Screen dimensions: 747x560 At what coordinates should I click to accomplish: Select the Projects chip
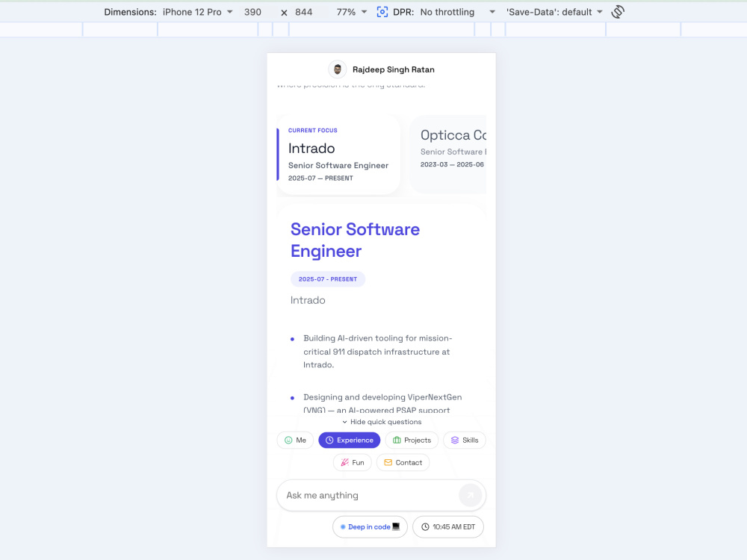click(x=412, y=440)
